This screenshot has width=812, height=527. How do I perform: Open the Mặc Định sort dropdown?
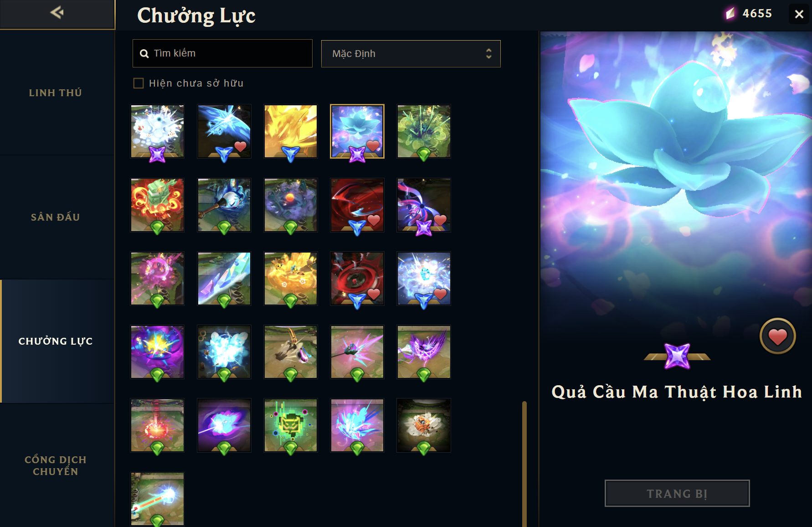click(411, 54)
